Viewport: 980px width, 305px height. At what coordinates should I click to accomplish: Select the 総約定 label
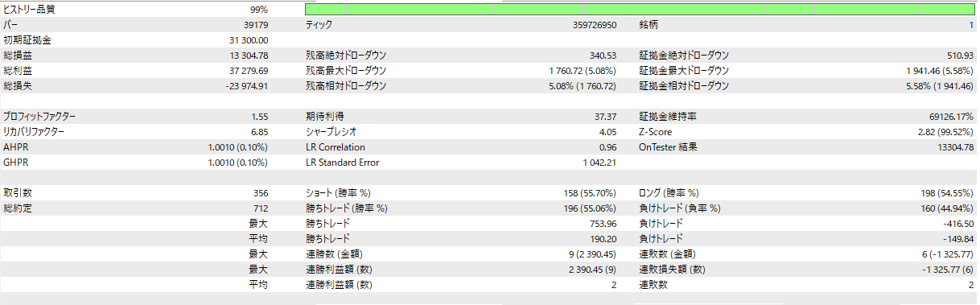tap(18, 208)
